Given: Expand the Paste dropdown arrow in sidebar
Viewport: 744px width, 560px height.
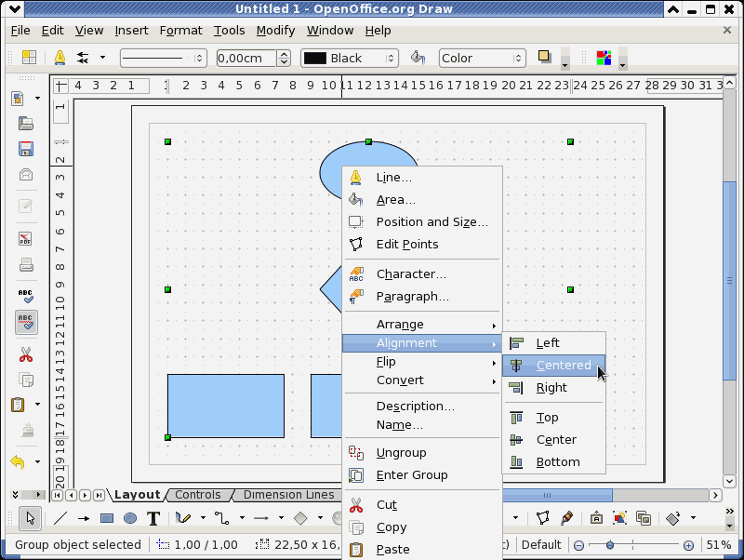Looking at the screenshot, I should pyautogui.click(x=37, y=405).
